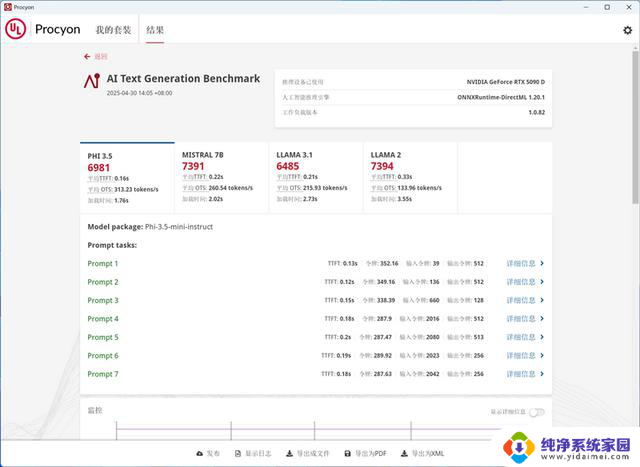This screenshot has height=467, width=640.
Task: Open the settings gear in Procyon
Action: [x=627, y=30]
